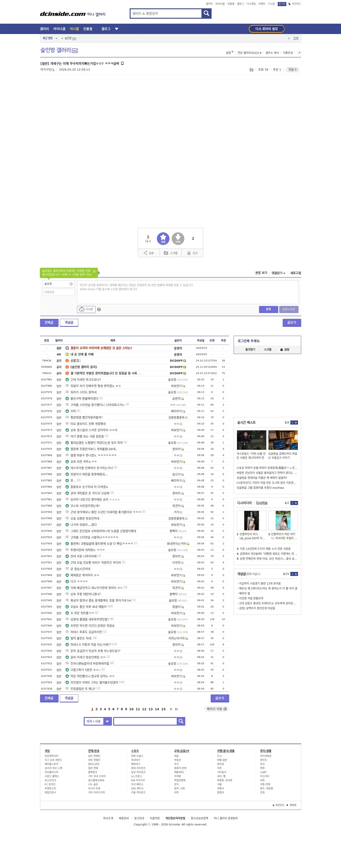Click the last-page arrow in pagination

tap(176, 709)
